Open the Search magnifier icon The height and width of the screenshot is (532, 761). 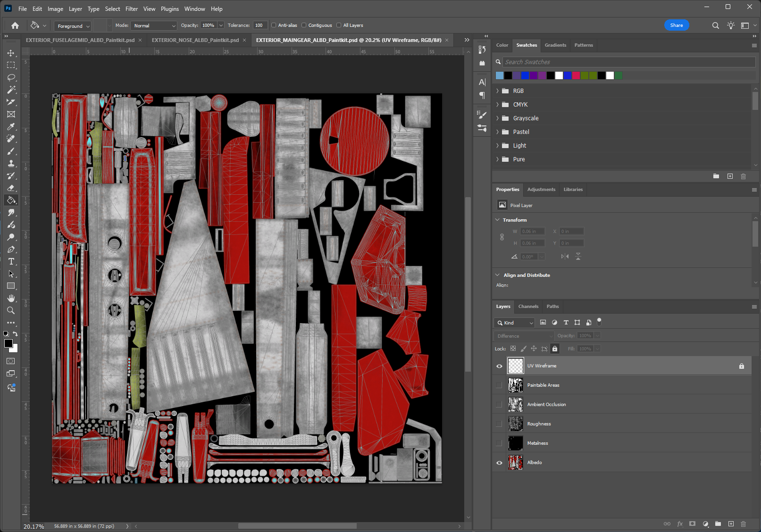[715, 25]
